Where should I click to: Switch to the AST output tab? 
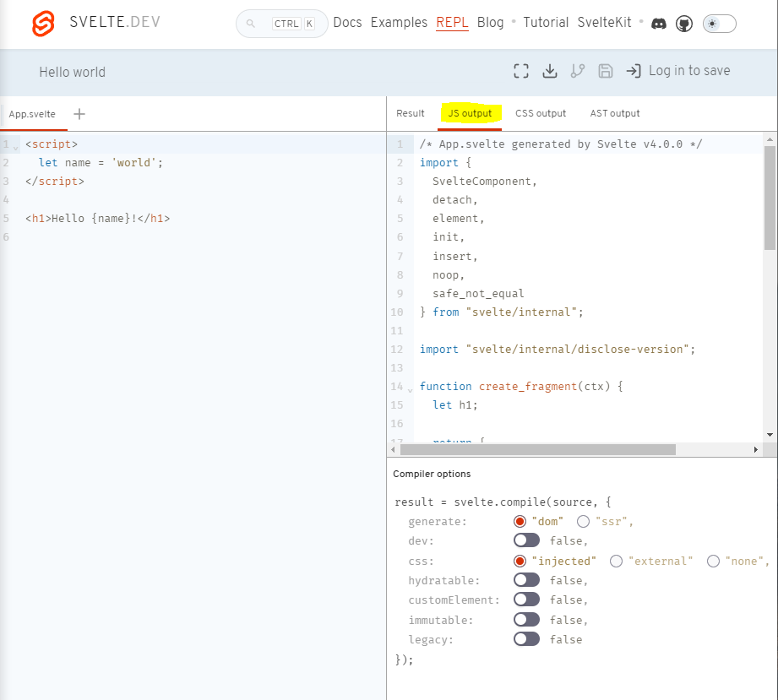(x=615, y=113)
